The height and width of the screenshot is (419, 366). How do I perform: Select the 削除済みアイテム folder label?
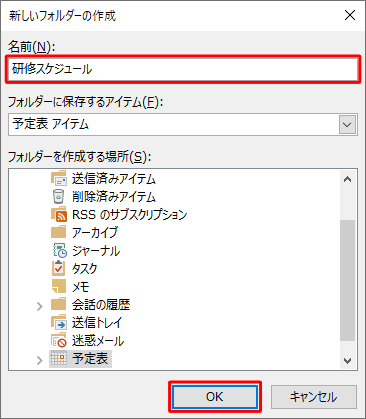tap(114, 197)
